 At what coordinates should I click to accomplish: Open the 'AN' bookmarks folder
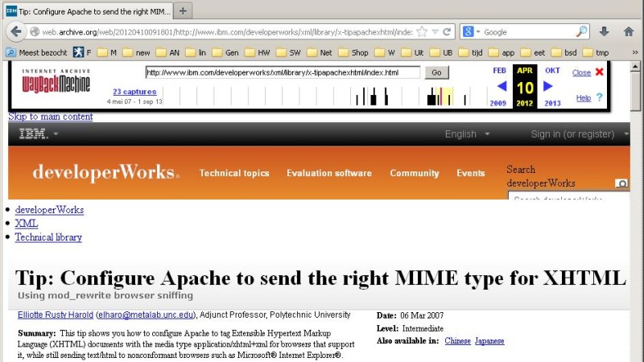168,52
